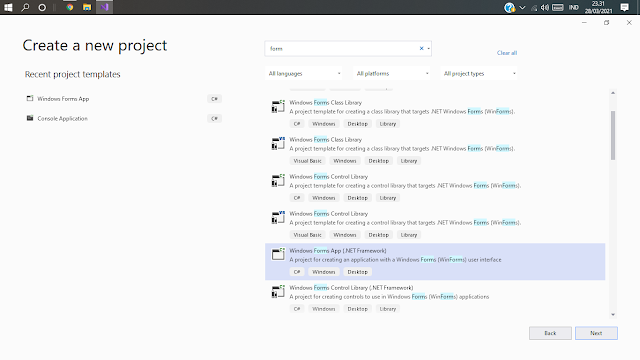Click Visual Basic tag under Control Library
This screenshot has height=360, width=640.
[x=307, y=235]
